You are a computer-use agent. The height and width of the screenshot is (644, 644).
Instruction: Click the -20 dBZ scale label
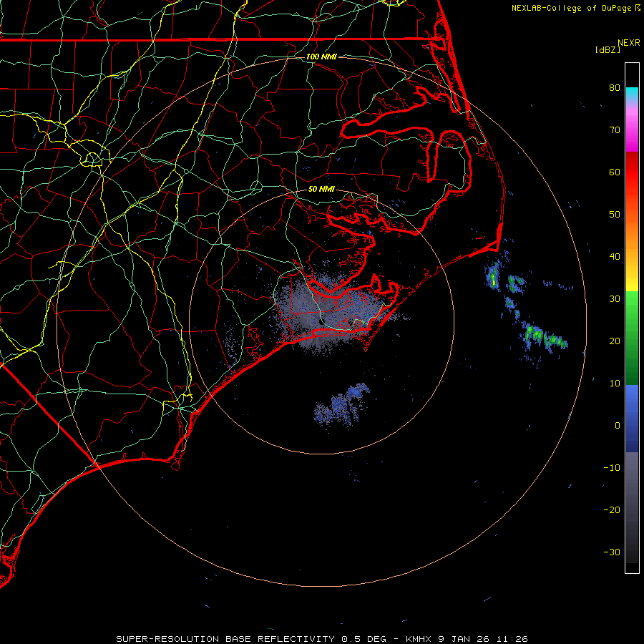612,509
